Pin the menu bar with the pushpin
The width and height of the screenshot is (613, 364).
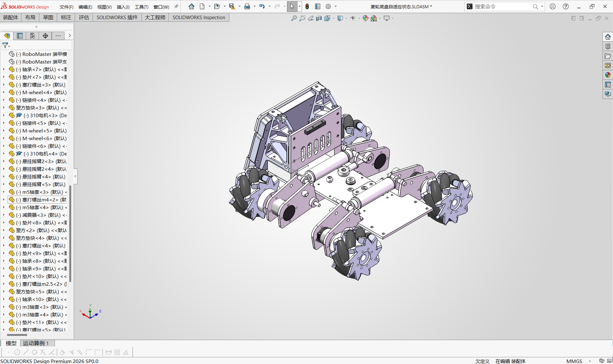click(176, 6)
